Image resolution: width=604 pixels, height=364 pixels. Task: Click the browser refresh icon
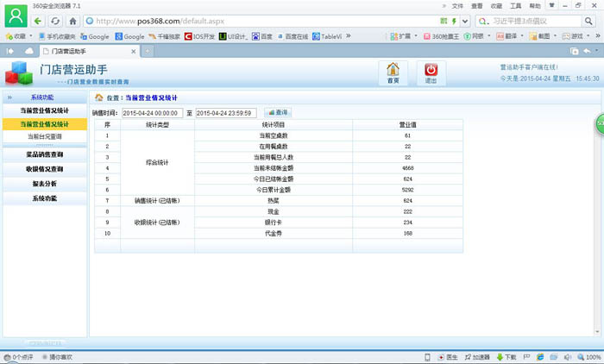[x=56, y=20]
